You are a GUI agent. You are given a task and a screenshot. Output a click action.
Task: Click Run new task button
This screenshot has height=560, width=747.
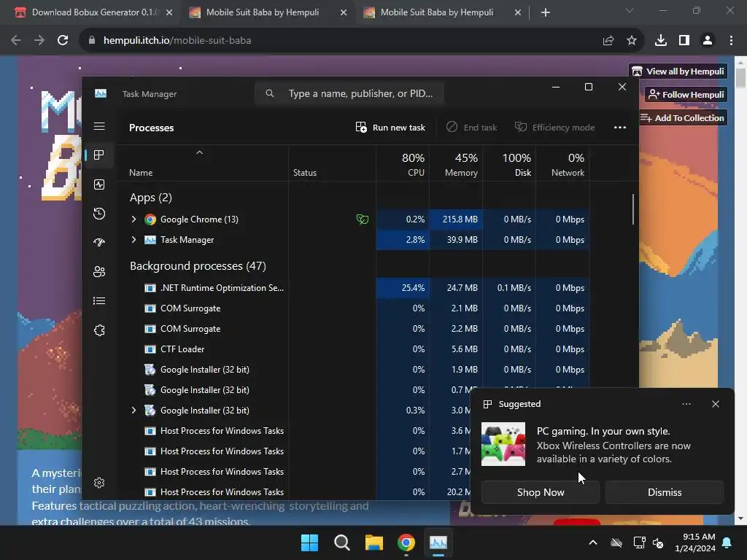point(390,127)
